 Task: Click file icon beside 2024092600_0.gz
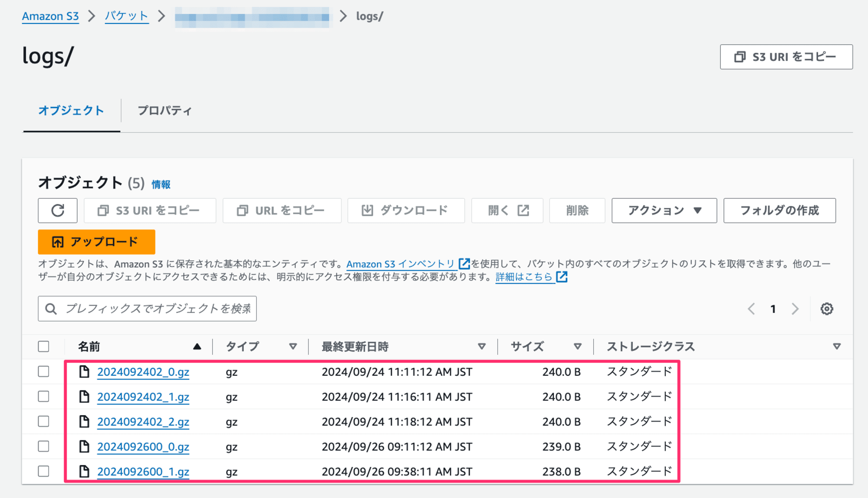coord(84,446)
